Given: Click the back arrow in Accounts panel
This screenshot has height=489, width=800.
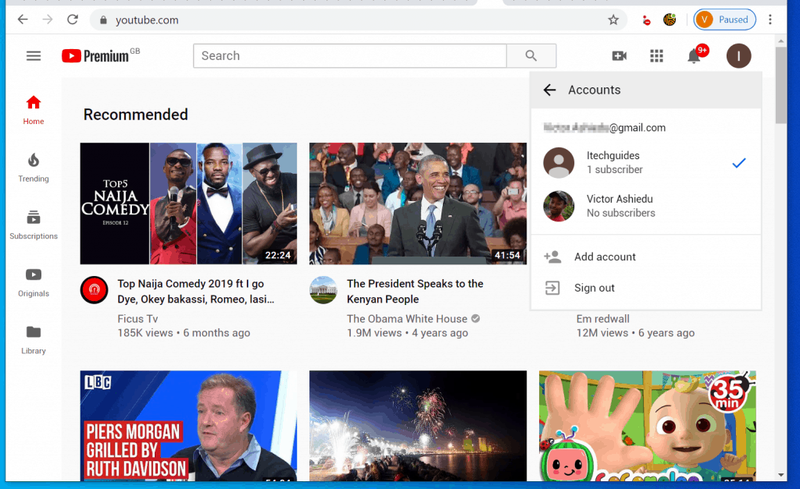Looking at the screenshot, I should point(549,90).
